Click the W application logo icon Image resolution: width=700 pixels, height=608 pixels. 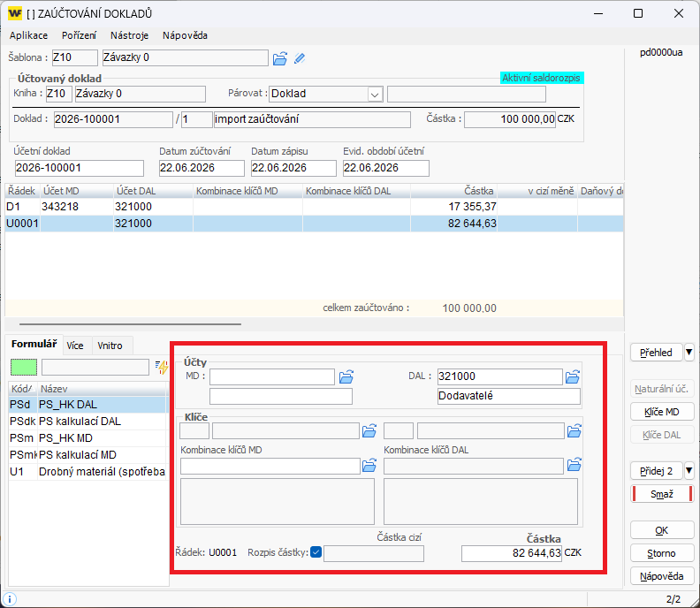click(x=15, y=13)
